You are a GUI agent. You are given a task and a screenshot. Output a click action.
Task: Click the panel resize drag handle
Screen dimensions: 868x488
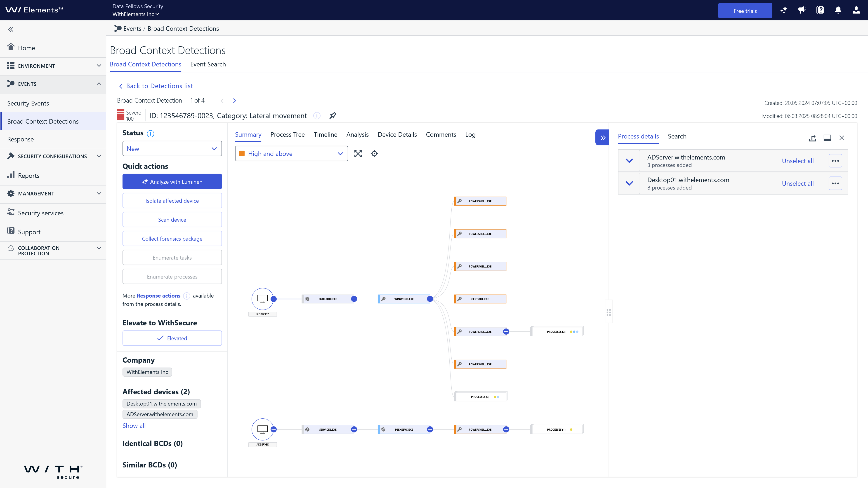point(609,312)
